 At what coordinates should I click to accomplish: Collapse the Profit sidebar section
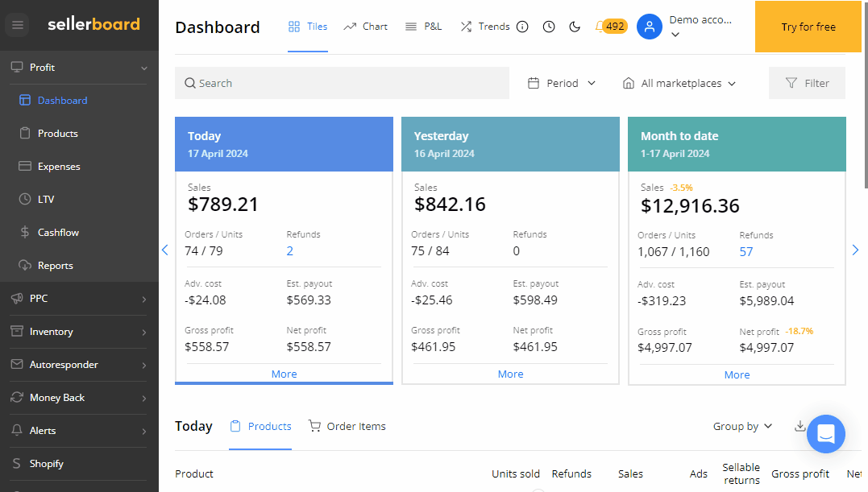pos(79,68)
